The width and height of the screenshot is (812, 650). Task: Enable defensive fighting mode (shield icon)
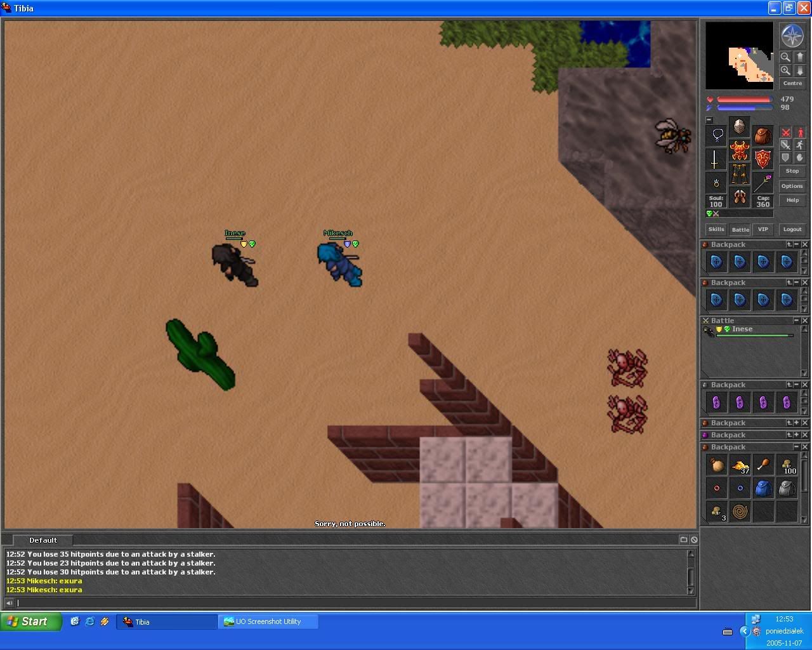click(x=785, y=158)
